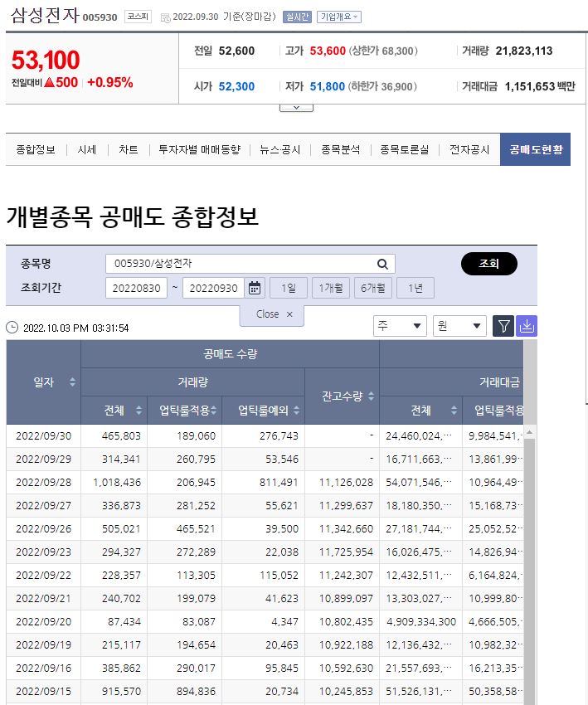Click the Close label on the panel tab
The image size is (588, 705).
coord(268,314)
